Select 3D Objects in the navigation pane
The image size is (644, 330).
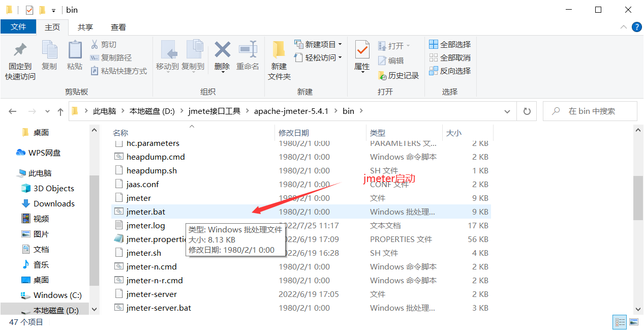48,188
